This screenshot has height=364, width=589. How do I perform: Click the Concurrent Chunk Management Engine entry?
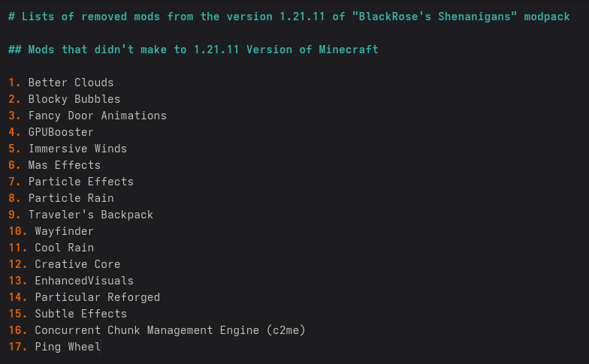point(170,330)
